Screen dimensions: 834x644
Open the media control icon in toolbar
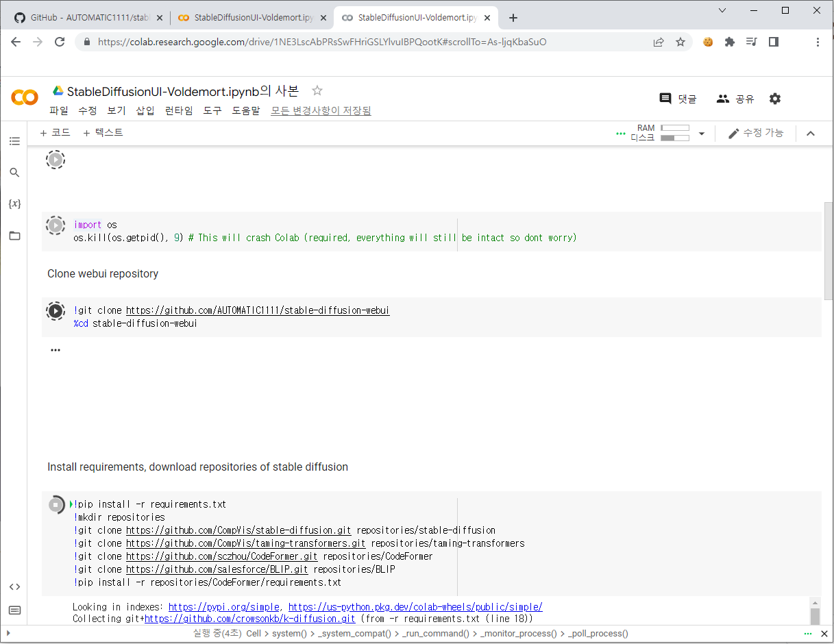[752, 42]
